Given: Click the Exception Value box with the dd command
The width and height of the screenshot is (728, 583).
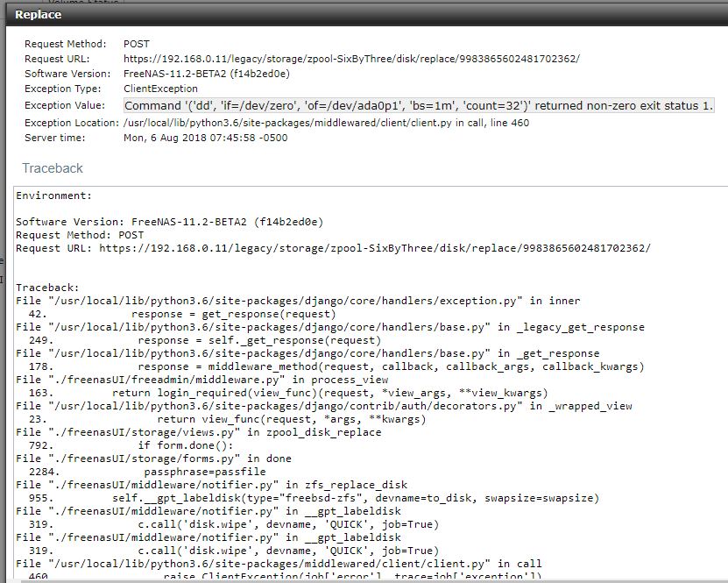Looking at the screenshot, I should 419,105.
